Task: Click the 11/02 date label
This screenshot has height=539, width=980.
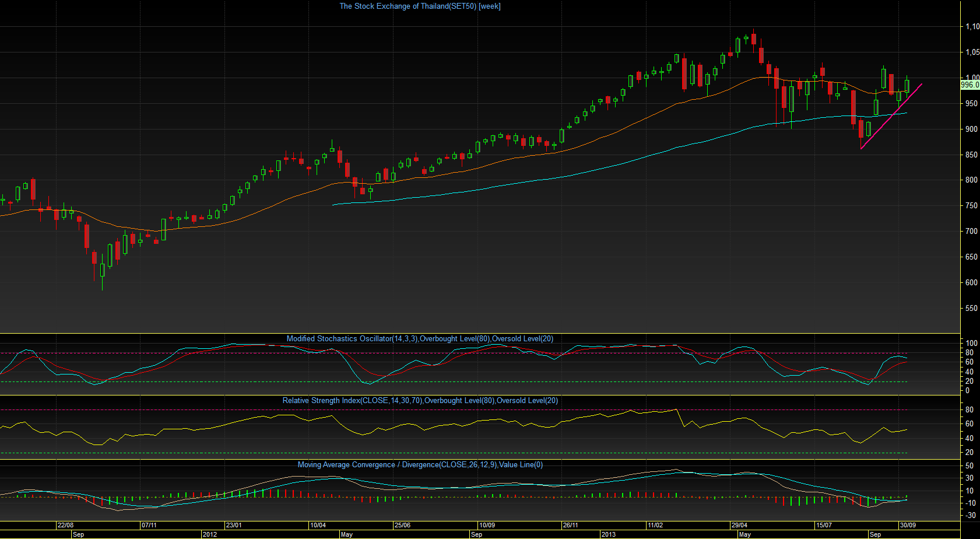Action: pos(655,525)
